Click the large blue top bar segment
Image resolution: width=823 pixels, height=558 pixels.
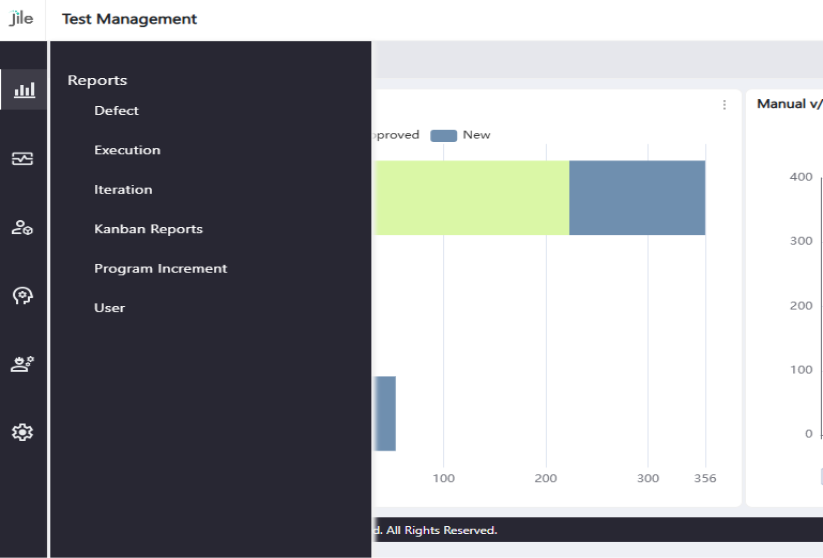(x=637, y=198)
